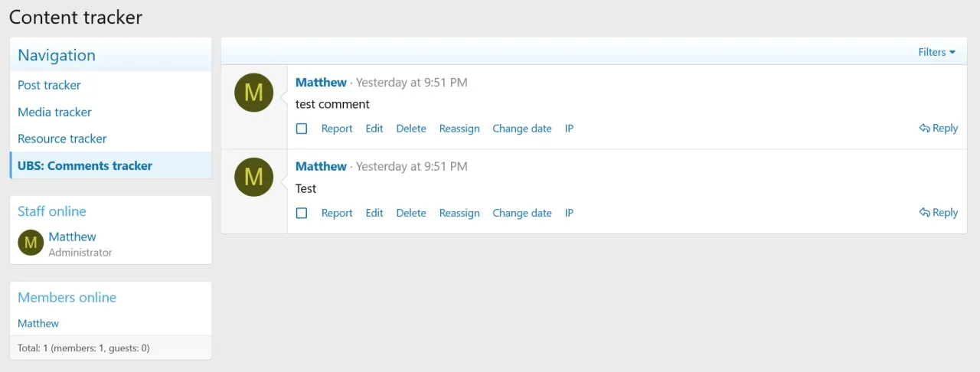
Task: Tick the checkbox for 'test comment'
Action: tap(302, 129)
